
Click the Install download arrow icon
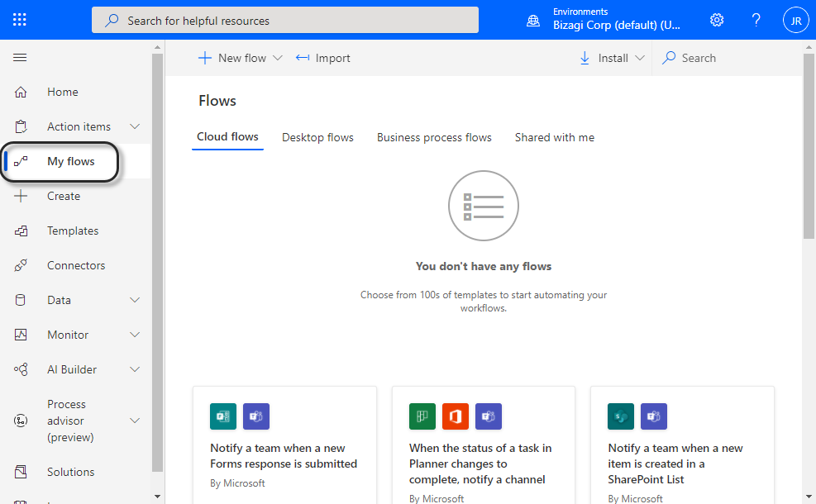click(x=585, y=59)
